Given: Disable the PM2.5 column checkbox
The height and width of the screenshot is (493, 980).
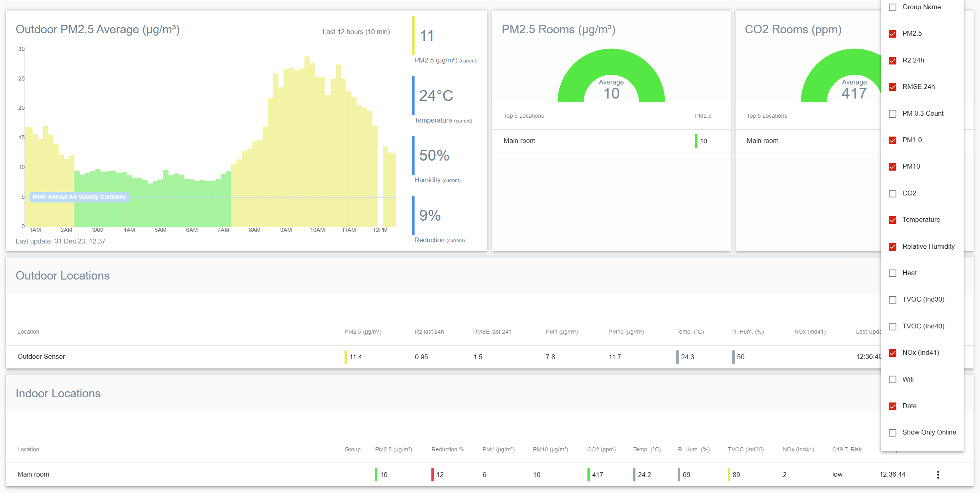Looking at the screenshot, I should (x=892, y=34).
